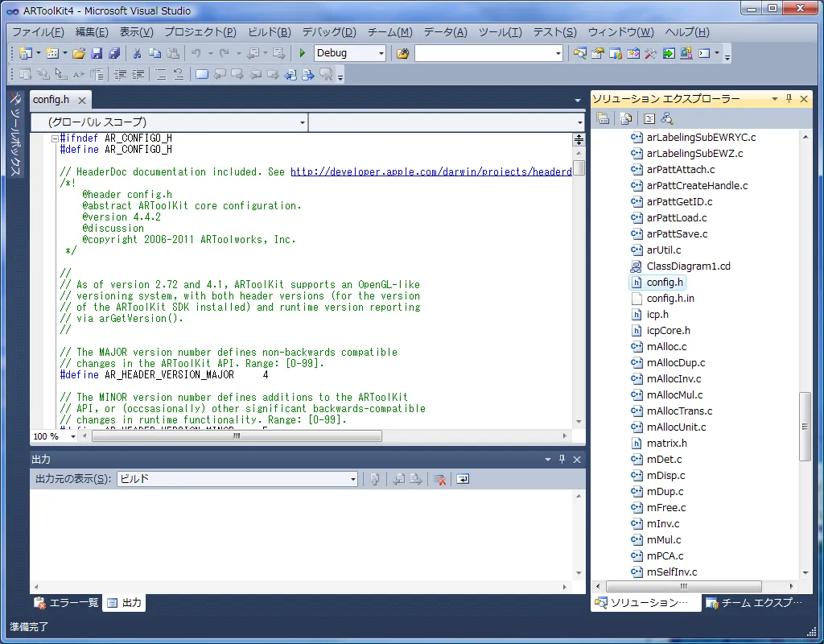The image size is (824, 644).
Task: Click the Find in Files binoculars icon
Action: (x=402, y=53)
